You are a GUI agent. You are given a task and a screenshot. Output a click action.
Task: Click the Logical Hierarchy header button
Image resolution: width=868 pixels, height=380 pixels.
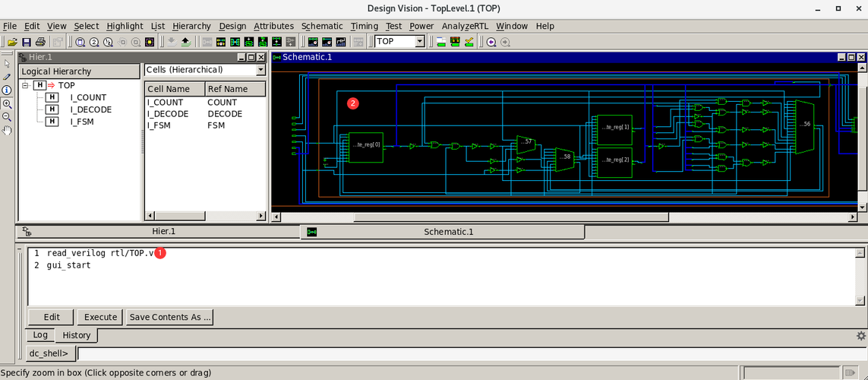80,71
